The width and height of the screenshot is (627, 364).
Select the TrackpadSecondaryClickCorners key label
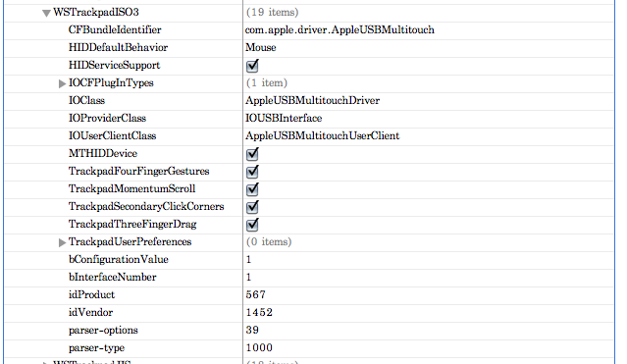pos(146,206)
